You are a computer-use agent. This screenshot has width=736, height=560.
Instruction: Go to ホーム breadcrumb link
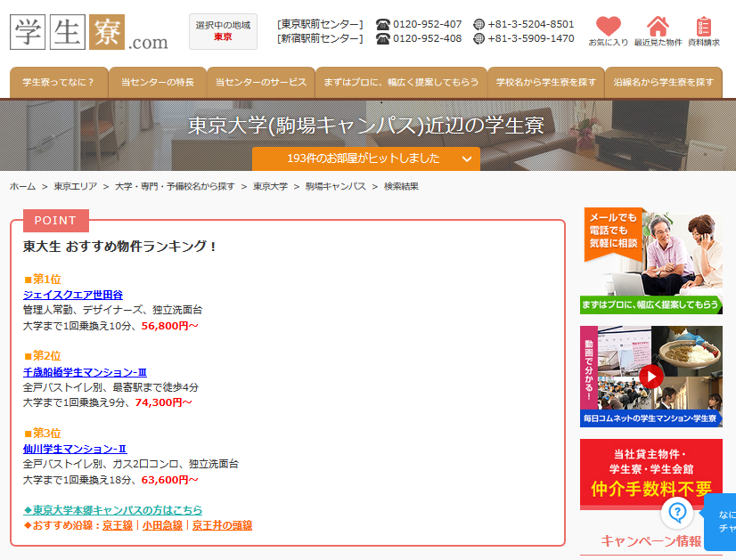tap(22, 186)
